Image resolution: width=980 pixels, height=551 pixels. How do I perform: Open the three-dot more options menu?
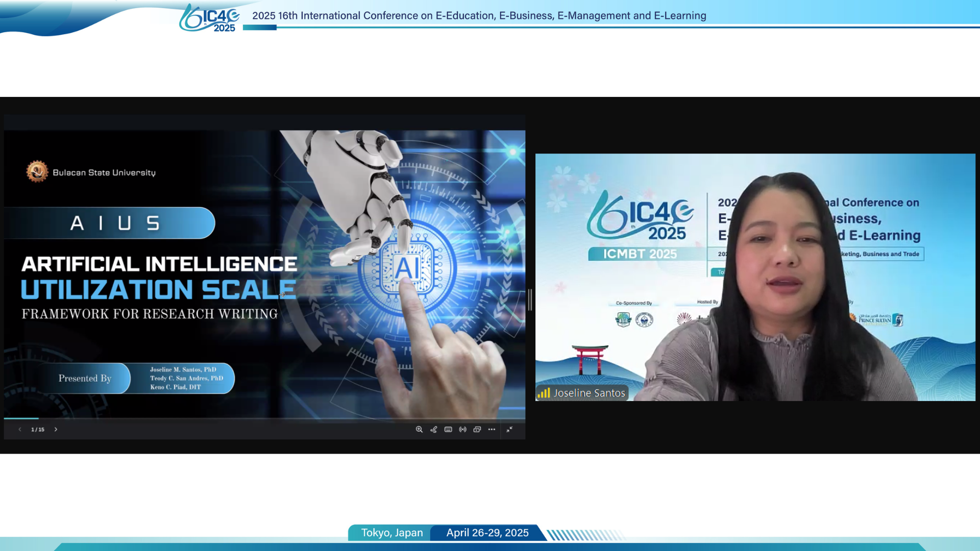point(492,430)
